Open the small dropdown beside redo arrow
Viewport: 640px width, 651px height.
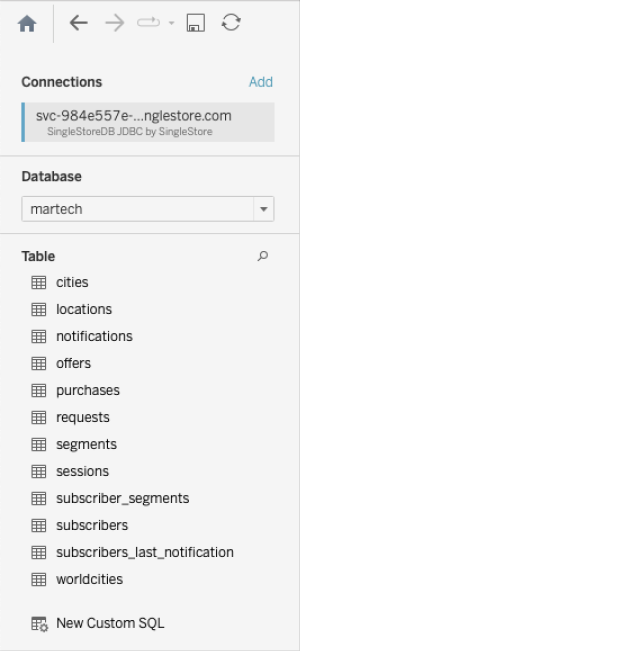coord(171,23)
